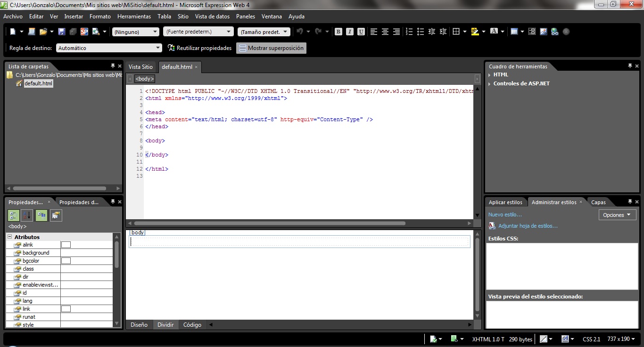The image size is (644, 347).
Task: Open the New Page arrow dropdown
Action: 21,32
